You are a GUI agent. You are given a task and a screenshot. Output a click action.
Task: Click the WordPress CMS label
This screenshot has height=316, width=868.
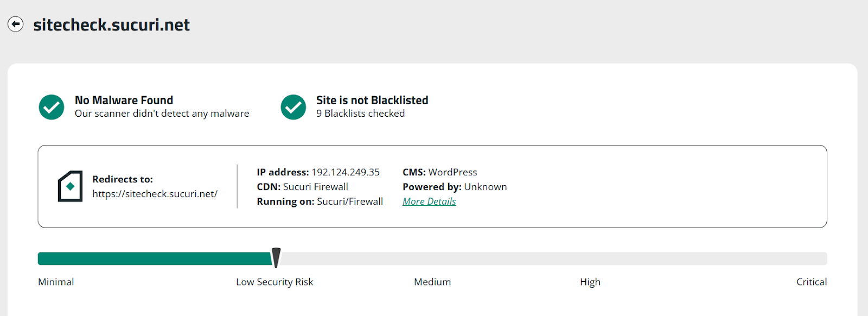pos(453,172)
